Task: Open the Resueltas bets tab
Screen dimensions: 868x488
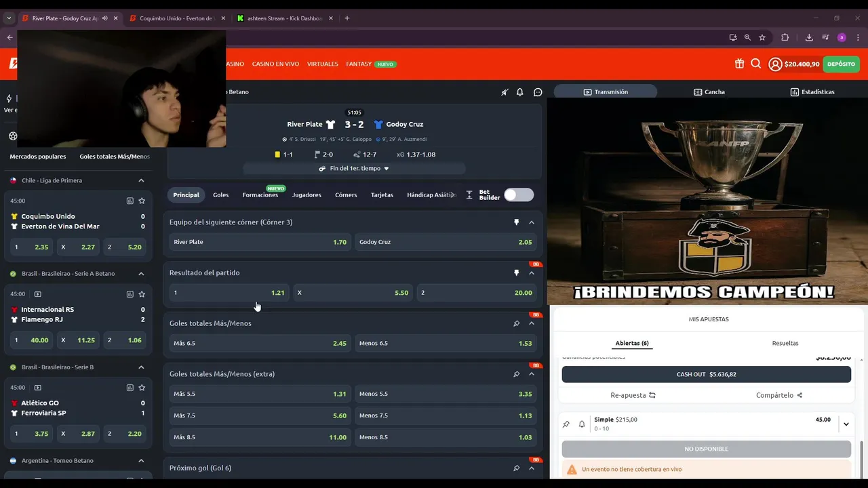Action: click(x=785, y=343)
